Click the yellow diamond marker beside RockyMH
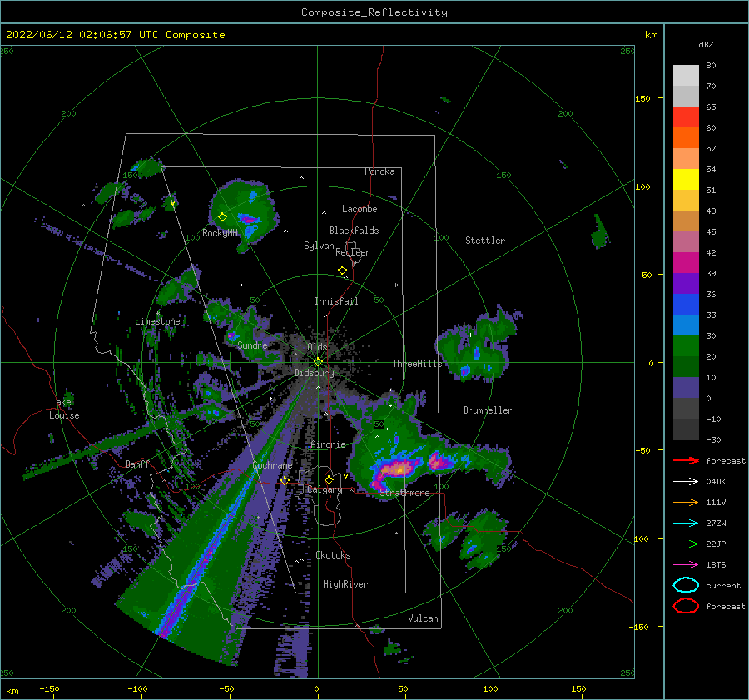This screenshot has width=749, height=700. (222, 217)
